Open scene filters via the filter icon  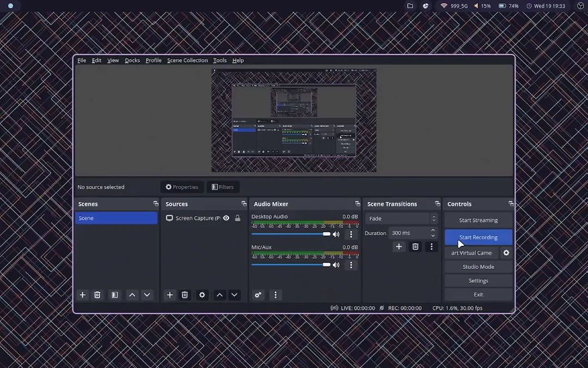coord(114,295)
